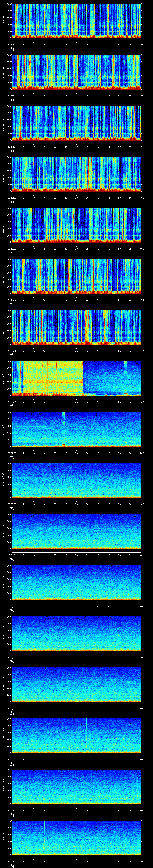Click the spectrogram panel starting at 22:18:00

tap(77, 225)
